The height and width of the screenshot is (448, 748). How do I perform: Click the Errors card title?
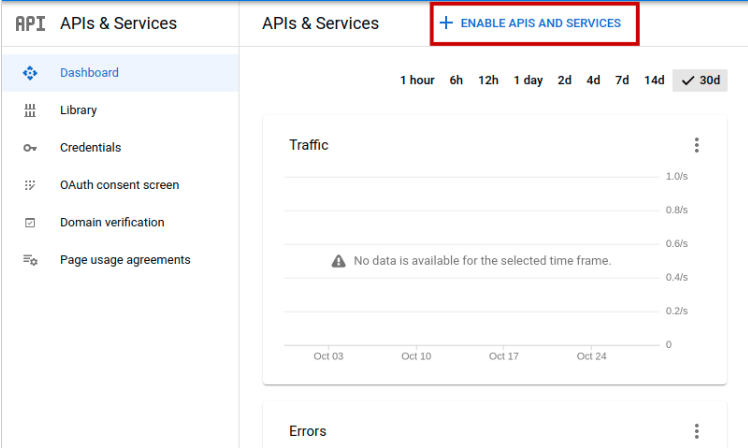tap(308, 431)
